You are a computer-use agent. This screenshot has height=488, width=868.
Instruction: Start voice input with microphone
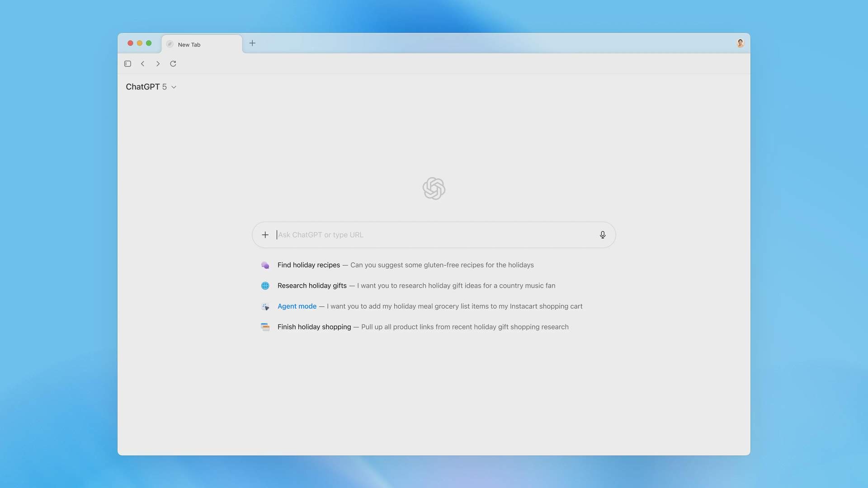(x=602, y=235)
